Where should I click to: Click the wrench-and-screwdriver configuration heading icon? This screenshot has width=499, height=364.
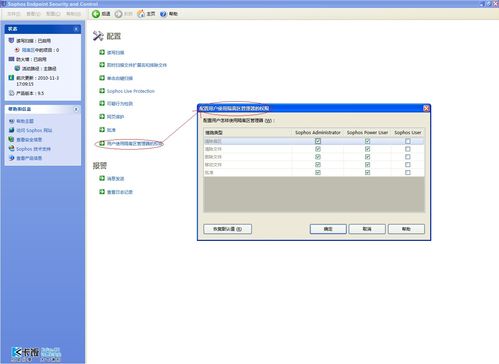click(x=98, y=36)
